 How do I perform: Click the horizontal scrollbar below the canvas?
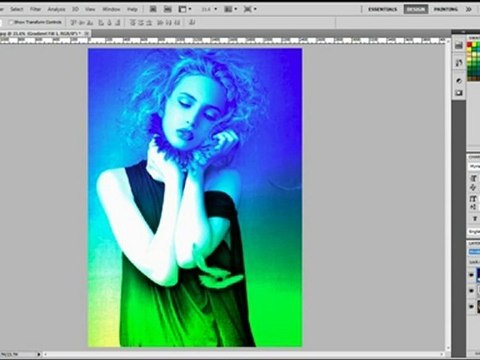coord(243,354)
